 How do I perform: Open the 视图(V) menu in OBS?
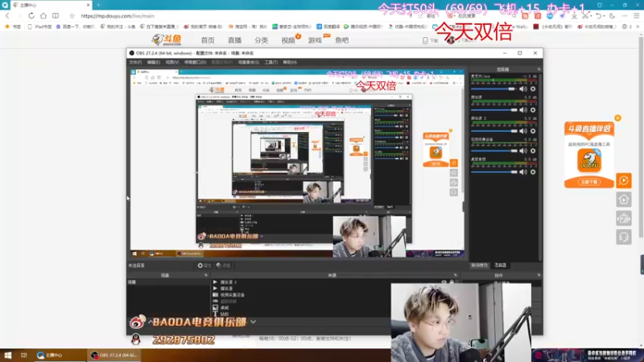tap(172, 63)
